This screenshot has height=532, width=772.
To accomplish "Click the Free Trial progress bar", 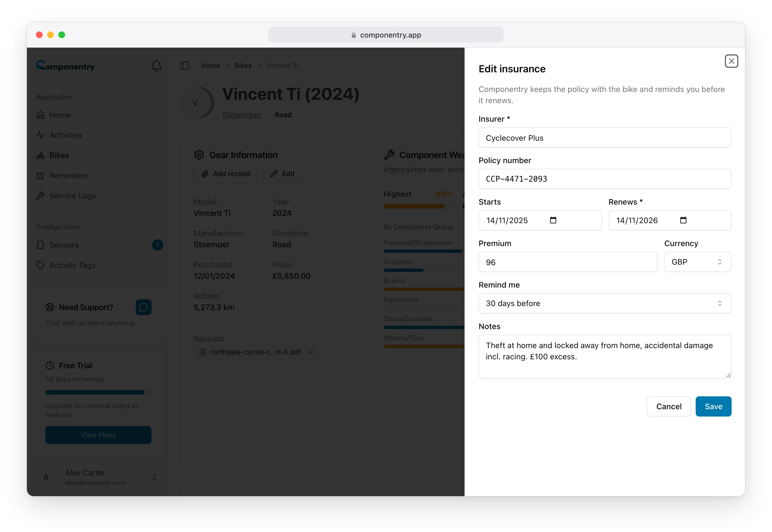I will point(98,393).
